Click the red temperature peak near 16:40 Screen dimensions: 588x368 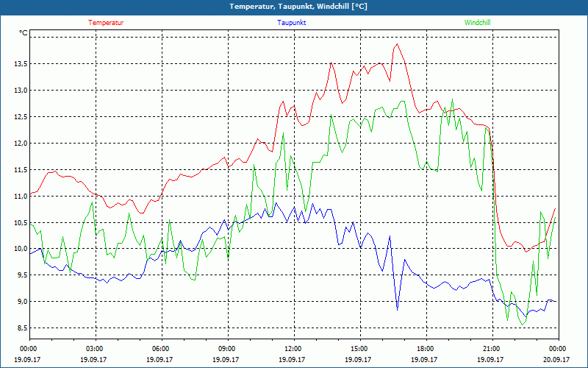(397, 44)
